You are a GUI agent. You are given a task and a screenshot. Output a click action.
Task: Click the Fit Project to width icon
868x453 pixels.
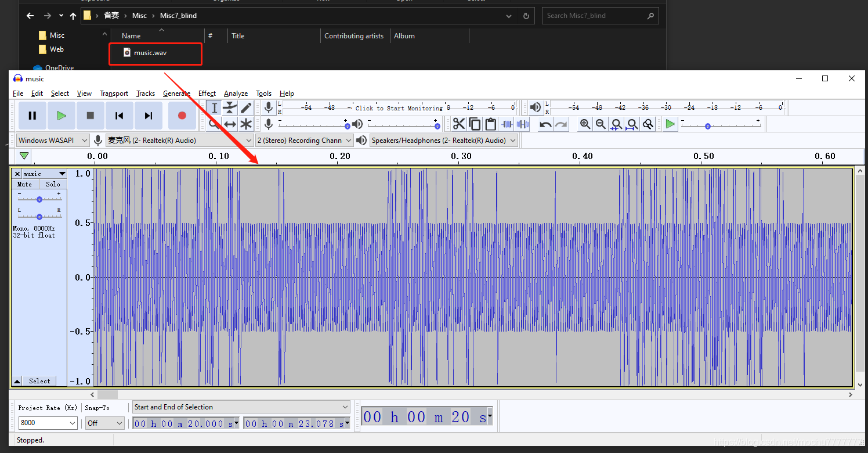point(632,124)
